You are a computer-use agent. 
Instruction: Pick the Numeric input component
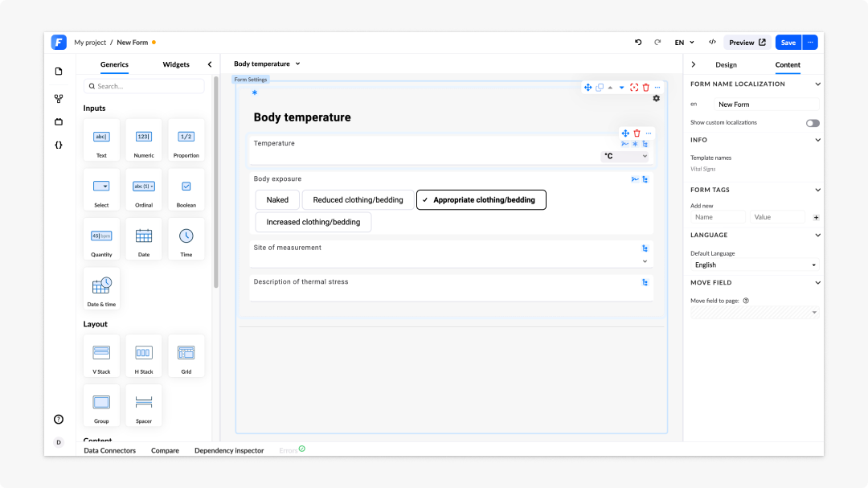[144, 140]
